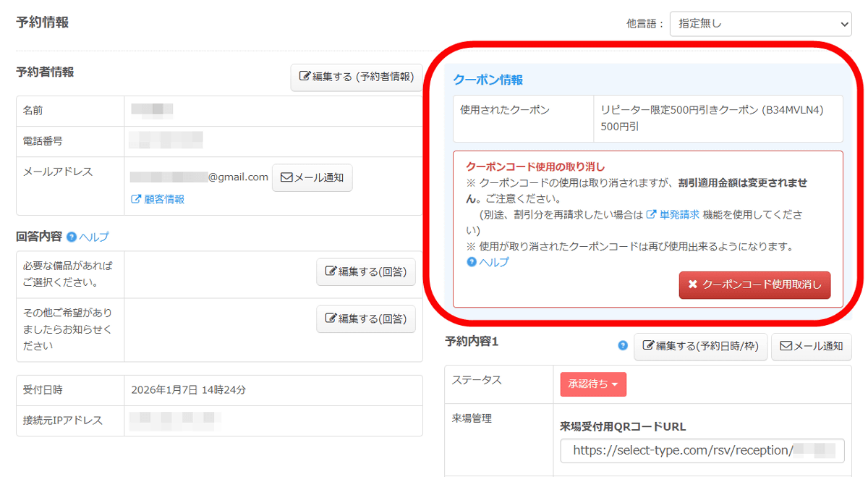868x477 pixels.
Task: Expand the 承認待ち status dropdown
Action: pyautogui.click(x=593, y=384)
